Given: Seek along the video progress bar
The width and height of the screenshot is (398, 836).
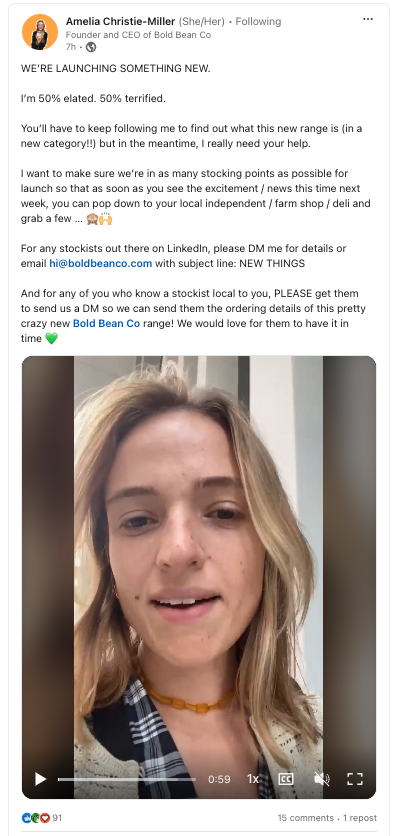Looking at the screenshot, I should (126, 779).
